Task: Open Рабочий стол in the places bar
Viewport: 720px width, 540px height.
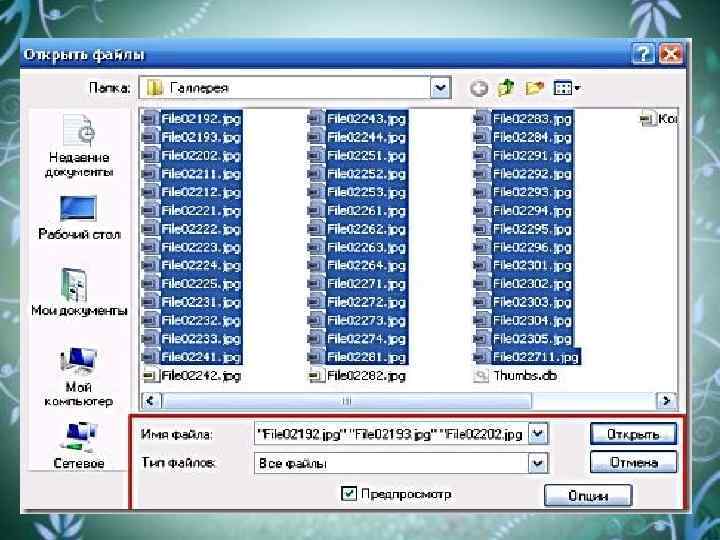Action: [79, 218]
